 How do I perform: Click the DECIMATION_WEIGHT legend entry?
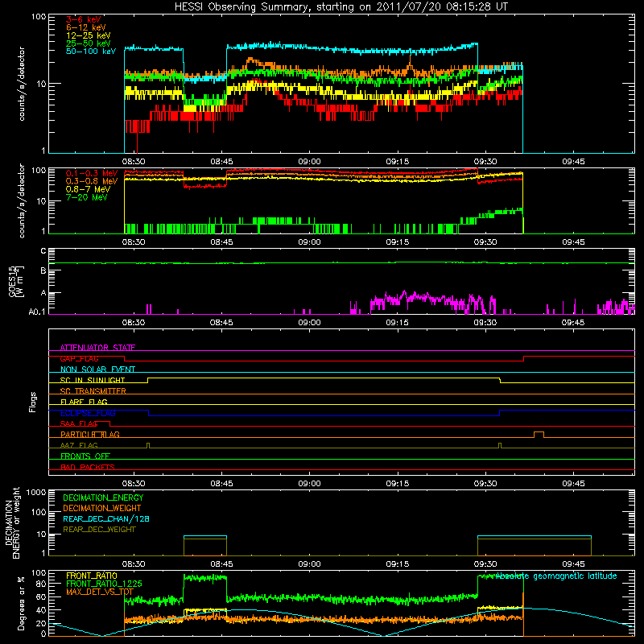pyautogui.click(x=102, y=508)
